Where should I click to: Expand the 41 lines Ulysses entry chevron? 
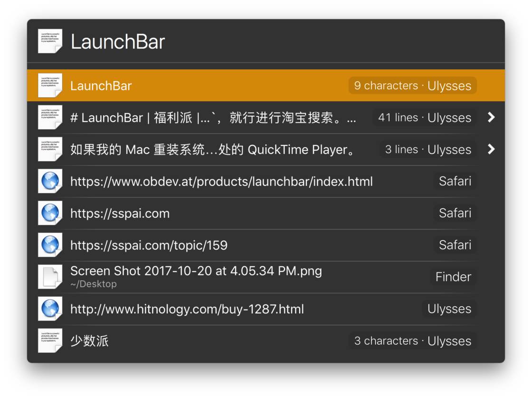click(491, 117)
